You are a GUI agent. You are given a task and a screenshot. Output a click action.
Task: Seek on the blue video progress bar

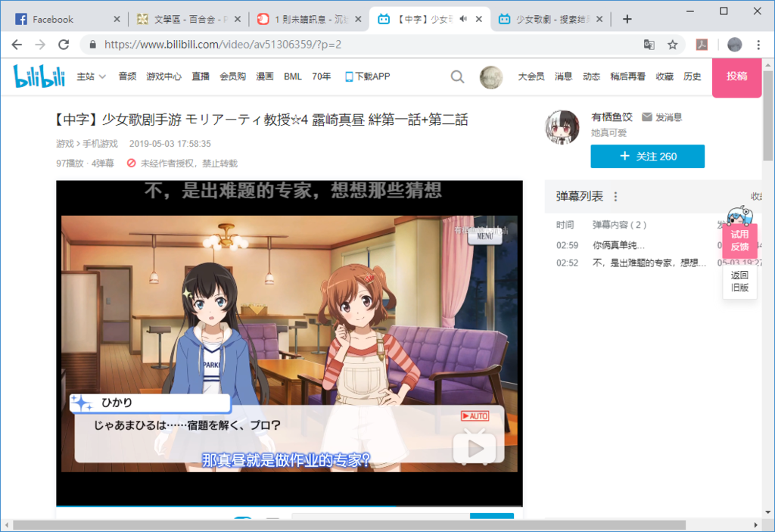click(289, 506)
